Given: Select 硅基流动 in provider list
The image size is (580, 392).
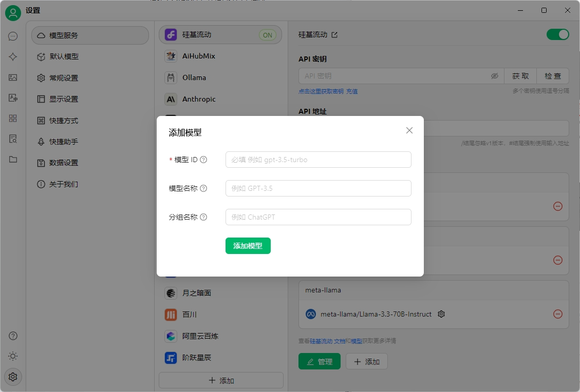Looking at the screenshot, I should (220, 35).
